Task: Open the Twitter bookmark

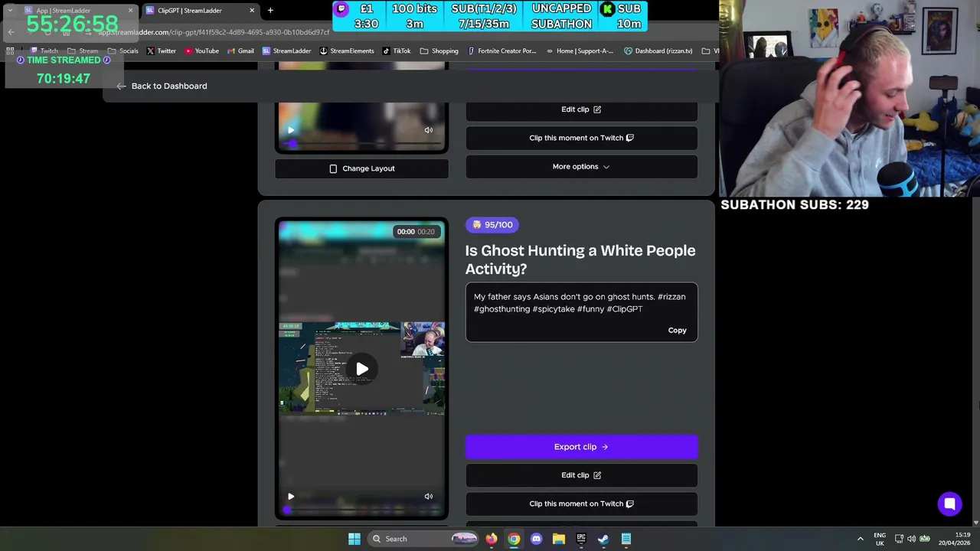Action: [x=161, y=51]
